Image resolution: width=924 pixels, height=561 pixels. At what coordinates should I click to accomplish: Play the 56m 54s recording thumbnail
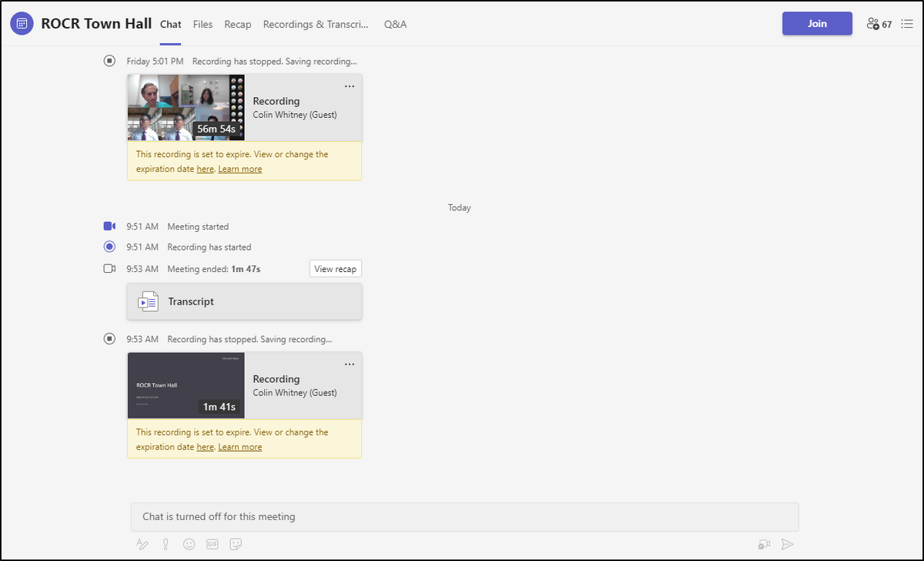[x=186, y=108]
